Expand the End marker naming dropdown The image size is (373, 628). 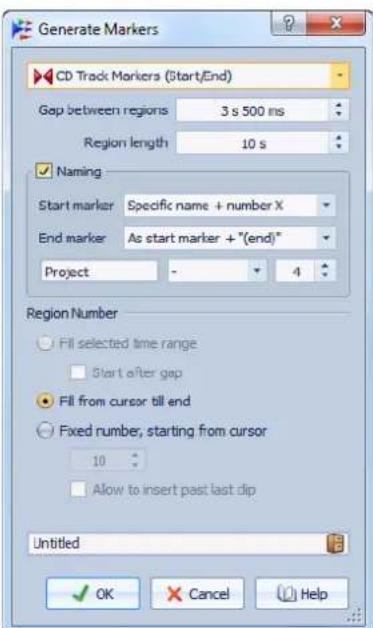(x=326, y=238)
